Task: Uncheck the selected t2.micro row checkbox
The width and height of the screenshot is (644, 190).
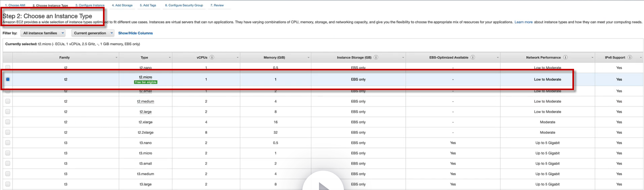Action: [x=8, y=79]
